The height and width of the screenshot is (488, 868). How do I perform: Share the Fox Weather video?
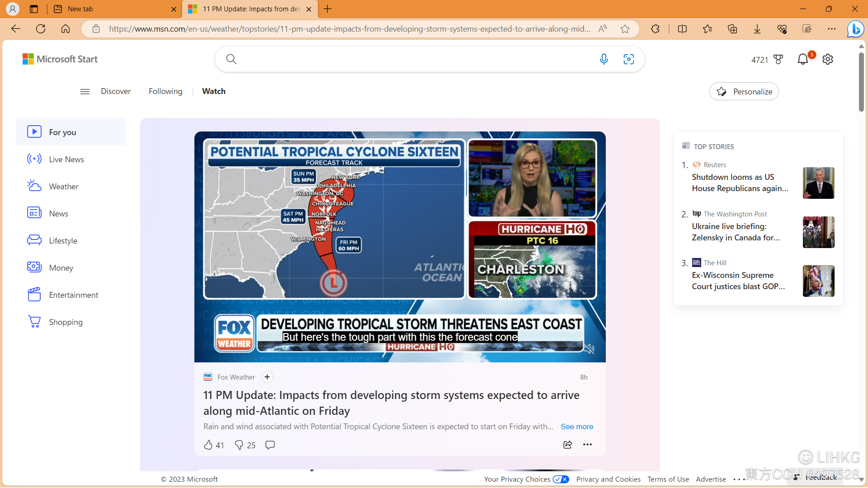pos(568,445)
